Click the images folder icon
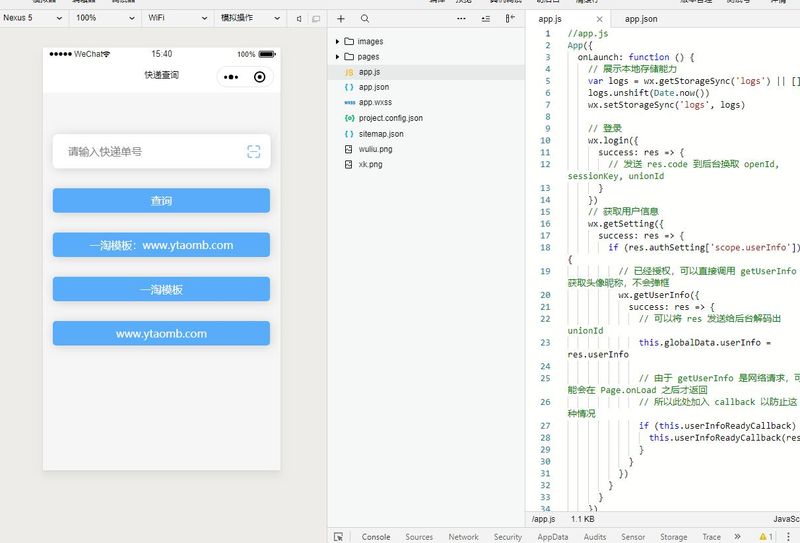800x543 pixels. click(x=349, y=41)
